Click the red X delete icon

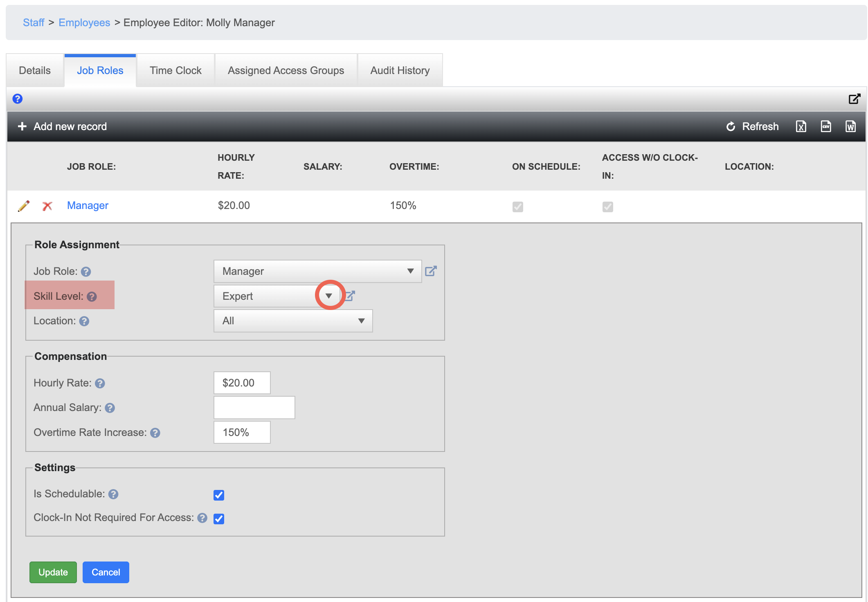click(47, 206)
